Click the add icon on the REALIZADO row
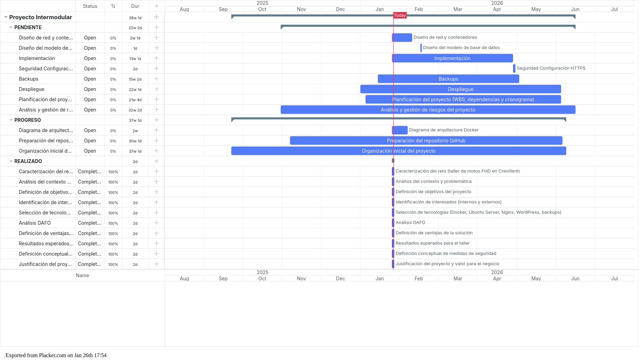 (x=156, y=161)
